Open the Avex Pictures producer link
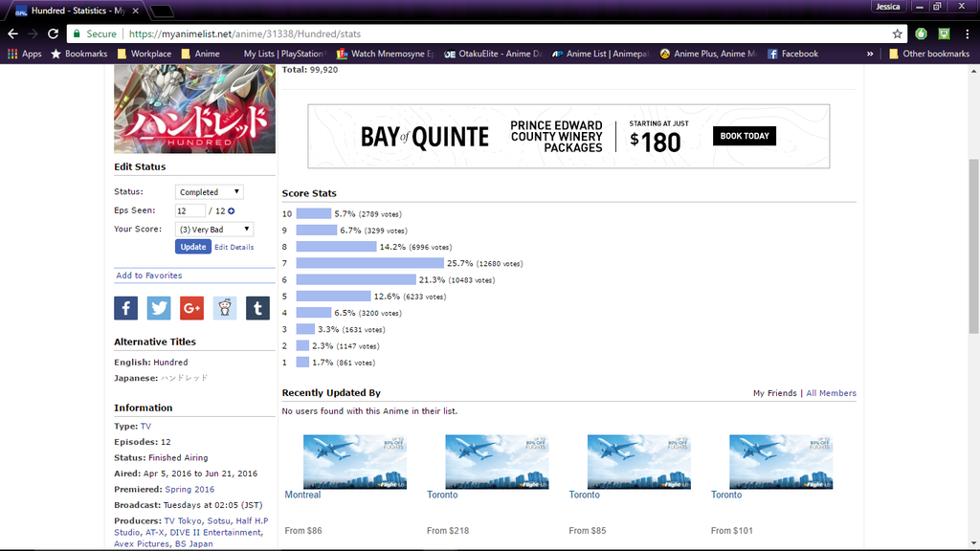 pyautogui.click(x=142, y=543)
